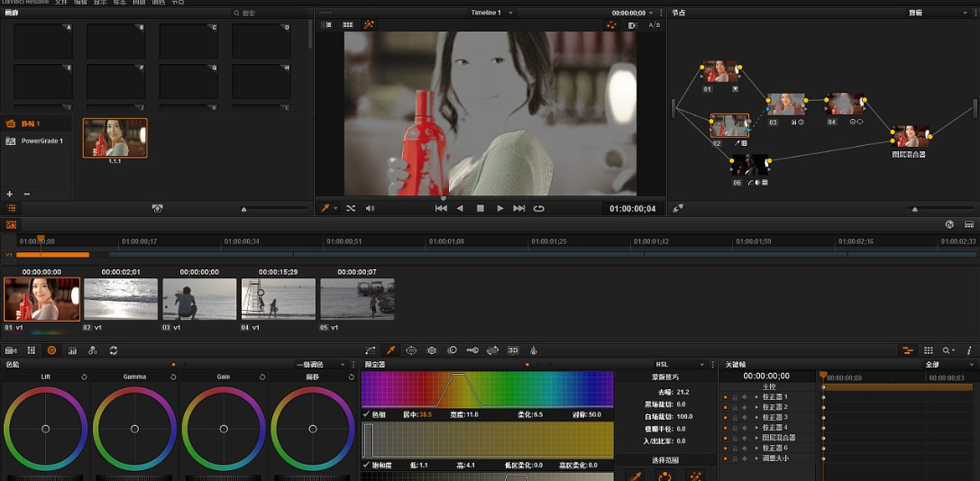Open the color match palette icon

point(32,350)
